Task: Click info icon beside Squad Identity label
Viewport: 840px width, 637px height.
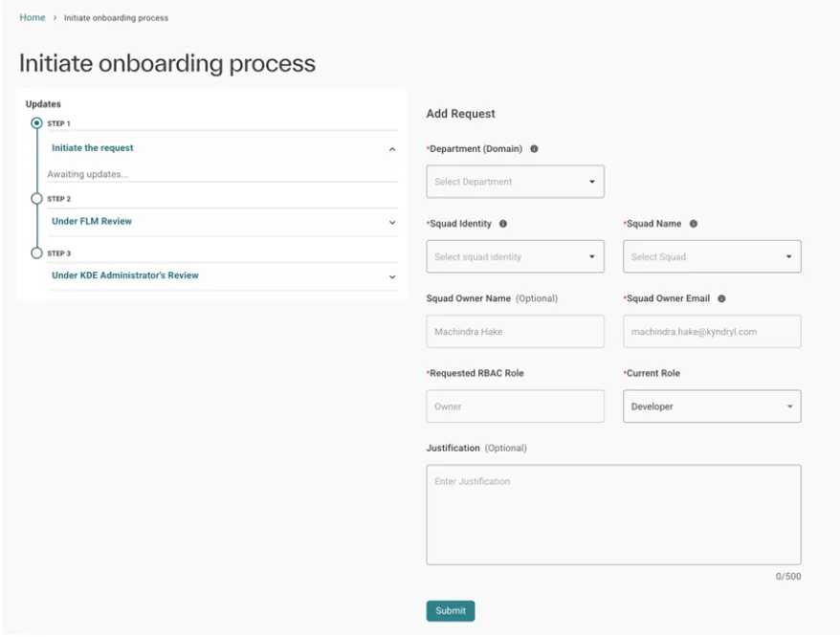Action: (x=503, y=224)
